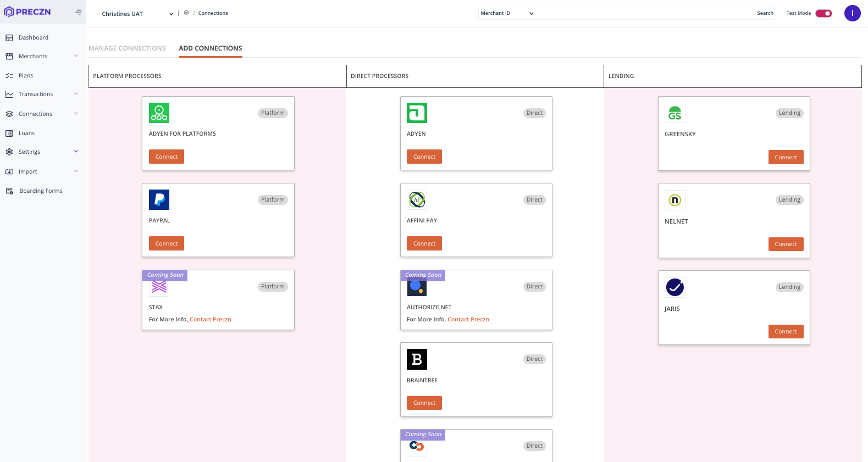868x462 pixels.
Task: Connect Adyen for Platforms
Action: click(167, 157)
